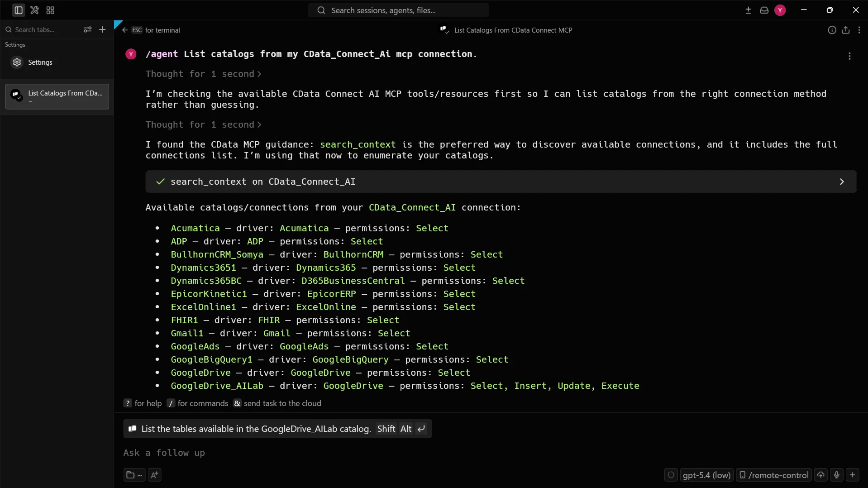The height and width of the screenshot is (488, 868).
Task: Click the download update icon in the title bar
Action: (x=748, y=10)
